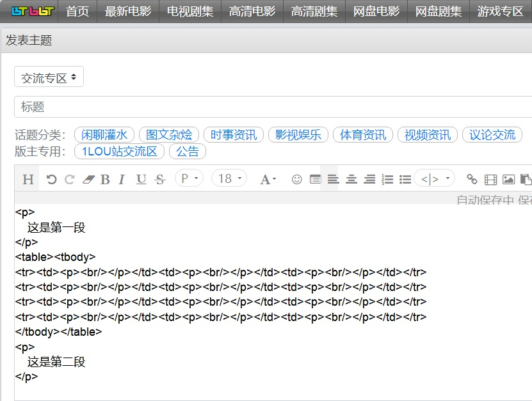Select the 图文杂烩 topic tag
This screenshot has width=532, height=401.
pos(169,135)
